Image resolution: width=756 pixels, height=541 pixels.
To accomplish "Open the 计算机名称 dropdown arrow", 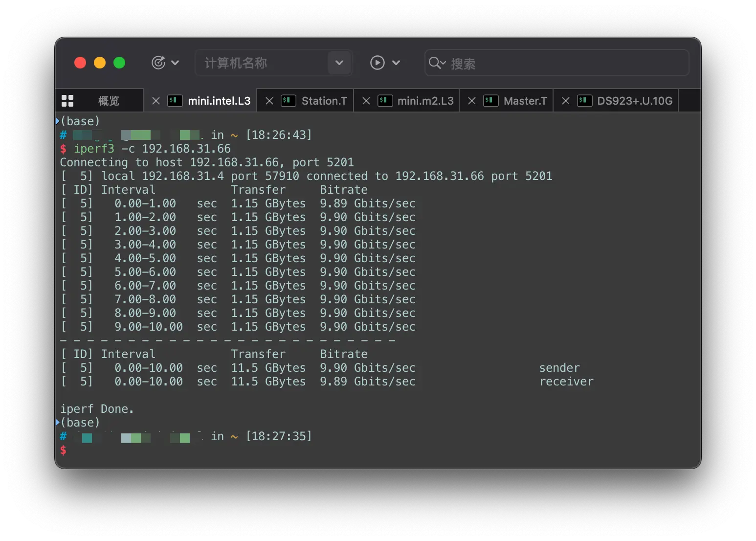I will [339, 63].
